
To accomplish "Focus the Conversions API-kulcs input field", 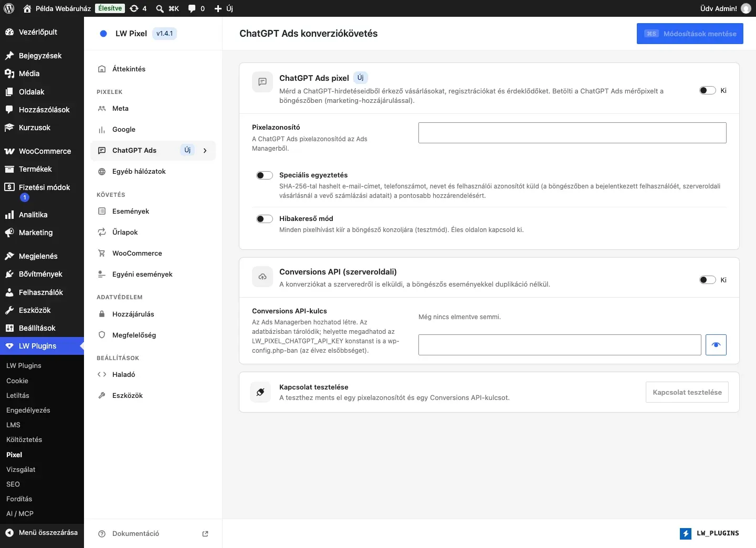I will (560, 345).
